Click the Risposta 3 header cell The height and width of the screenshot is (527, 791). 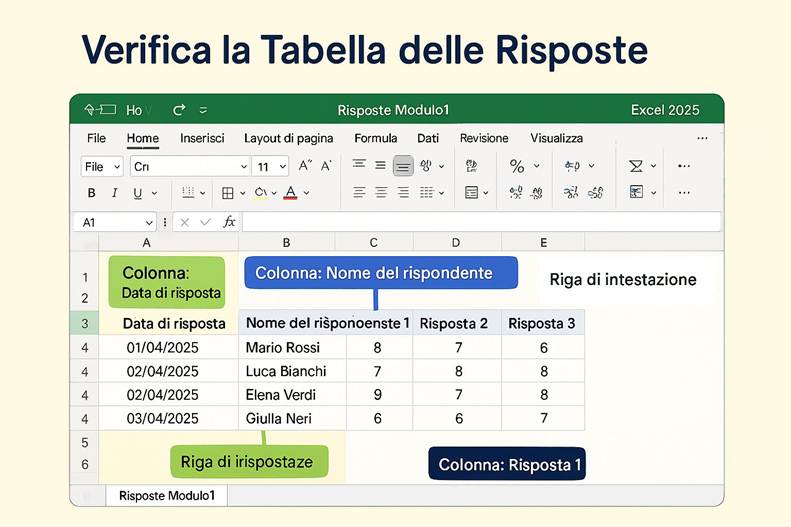click(543, 323)
